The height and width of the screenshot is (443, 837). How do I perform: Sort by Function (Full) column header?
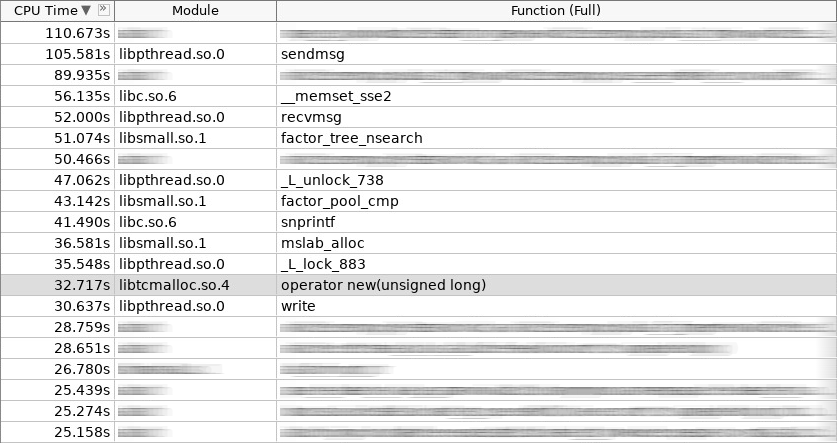[x=557, y=10]
